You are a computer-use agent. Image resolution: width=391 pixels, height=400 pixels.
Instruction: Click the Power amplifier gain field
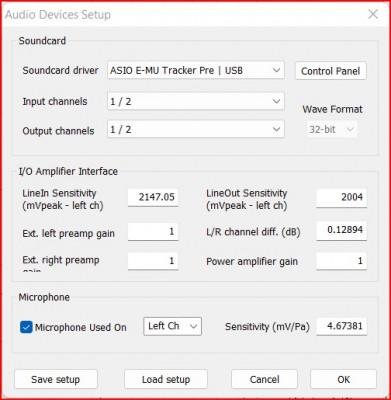tap(341, 261)
